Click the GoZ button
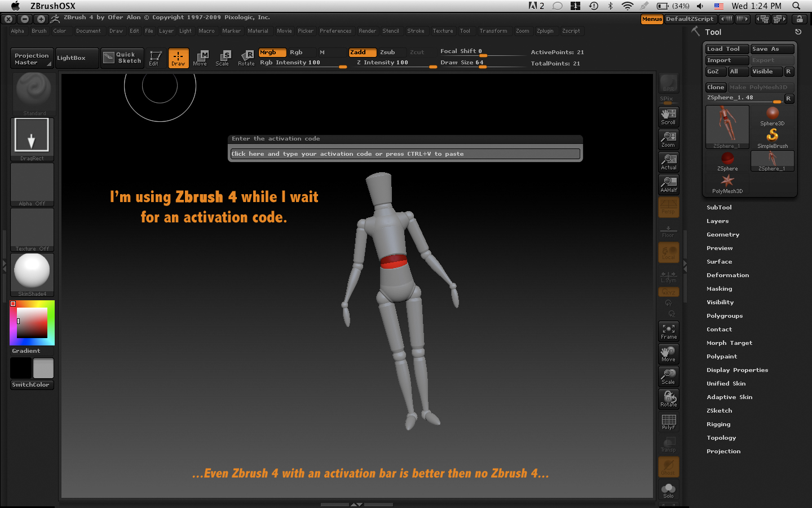The width and height of the screenshot is (812, 508). (716, 72)
